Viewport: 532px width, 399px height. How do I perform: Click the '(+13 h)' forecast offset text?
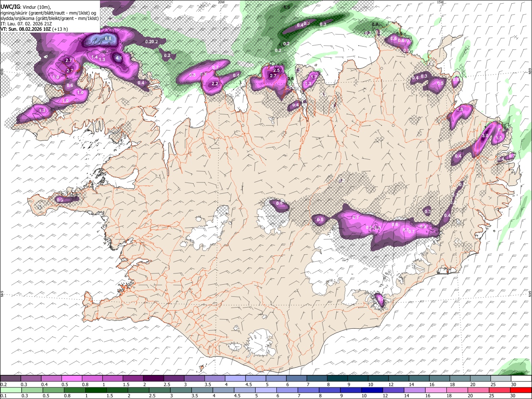60,29
